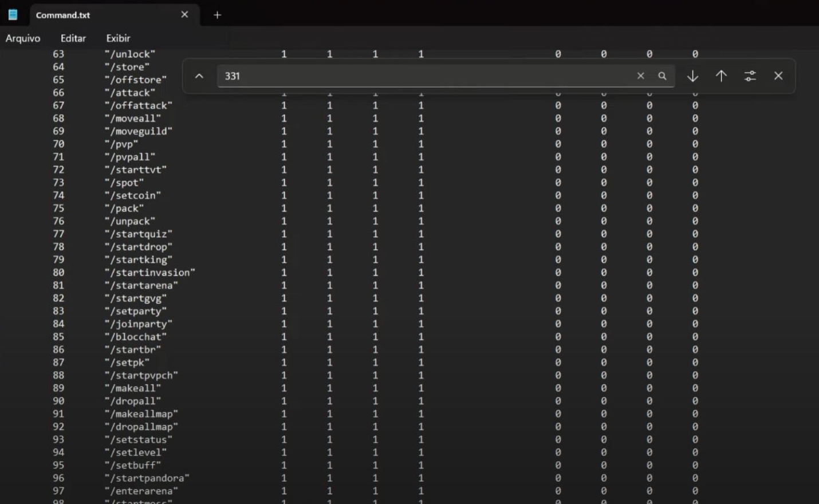The height and width of the screenshot is (504, 819).
Task: Click line number 63 for "/unlock"
Action: [x=58, y=54]
